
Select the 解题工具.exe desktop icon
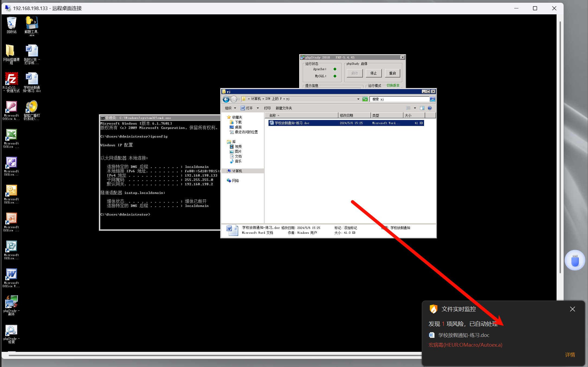[x=32, y=26]
